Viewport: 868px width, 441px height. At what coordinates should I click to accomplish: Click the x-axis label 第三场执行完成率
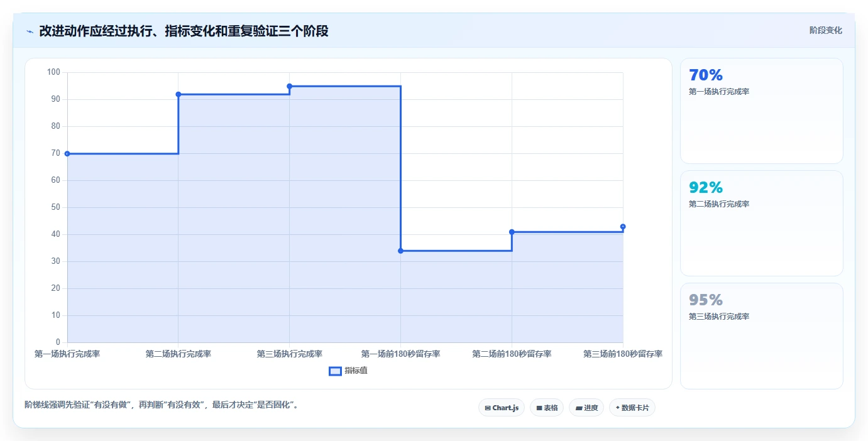(x=290, y=354)
